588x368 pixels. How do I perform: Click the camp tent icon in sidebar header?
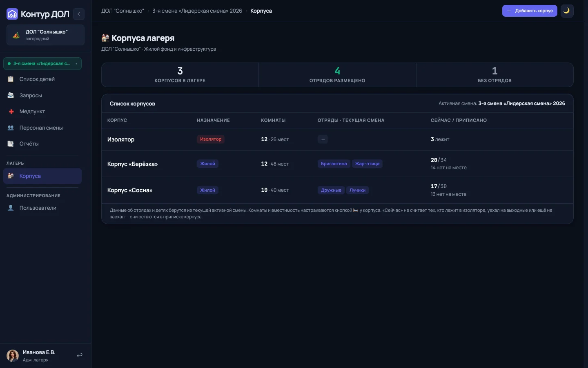[16, 35]
